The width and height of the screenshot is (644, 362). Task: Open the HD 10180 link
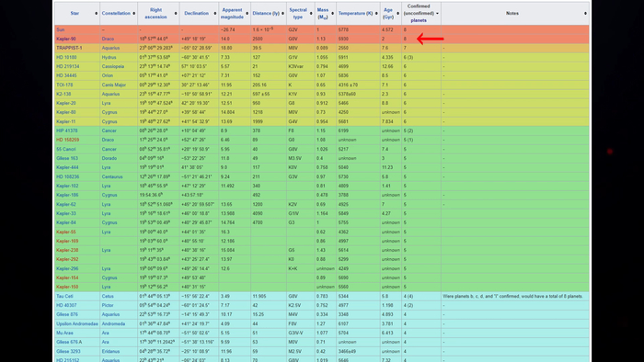(65, 57)
